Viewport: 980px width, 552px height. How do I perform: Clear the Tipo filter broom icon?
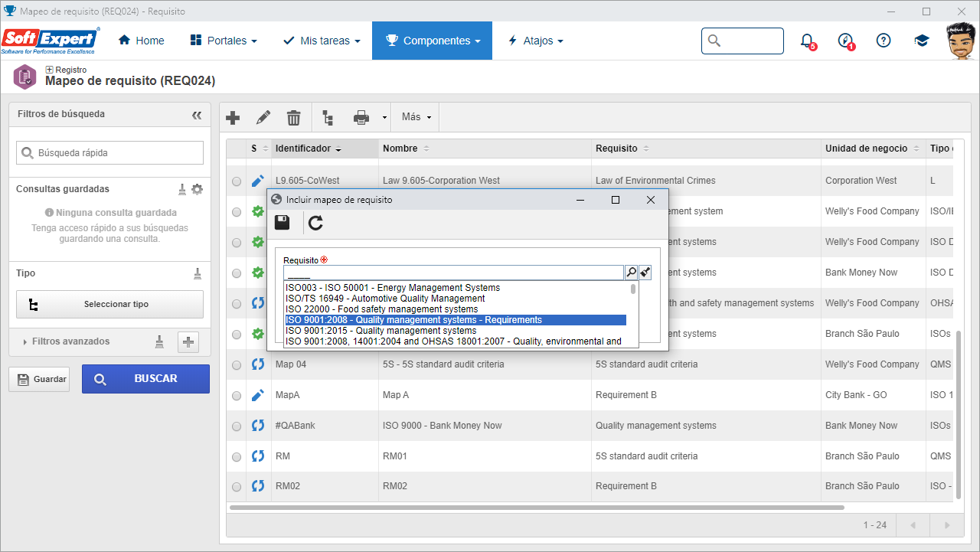197,273
